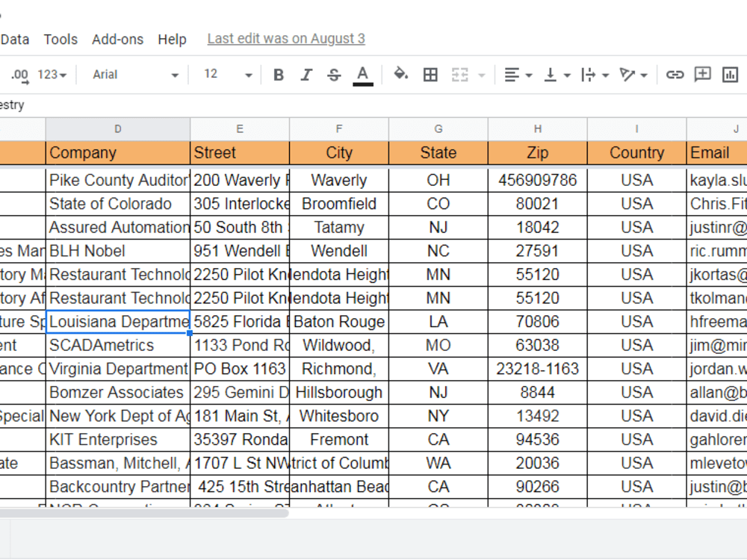The width and height of the screenshot is (747, 560).
Task: Open the Arial font dropdown
Action: pyautogui.click(x=135, y=75)
